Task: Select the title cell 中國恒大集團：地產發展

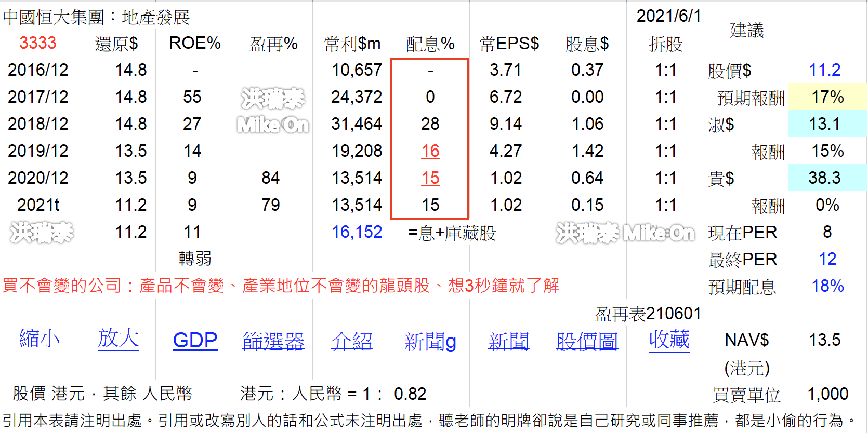Action: pyautogui.click(x=97, y=17)
